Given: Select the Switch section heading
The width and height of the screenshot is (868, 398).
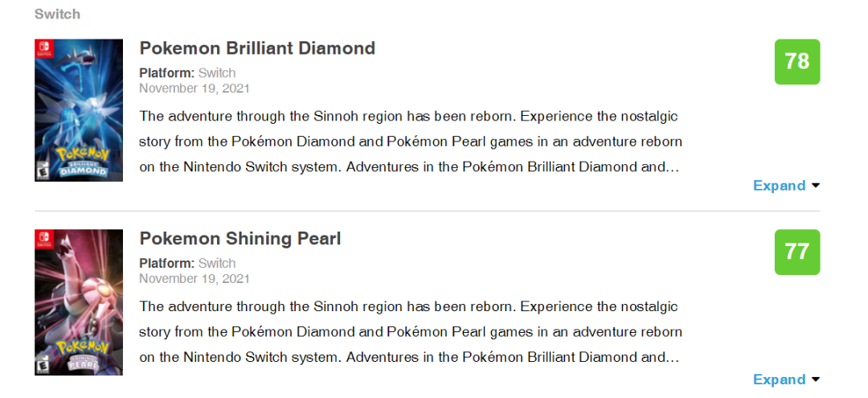Looking at the screenshot, I should [57, 14].
